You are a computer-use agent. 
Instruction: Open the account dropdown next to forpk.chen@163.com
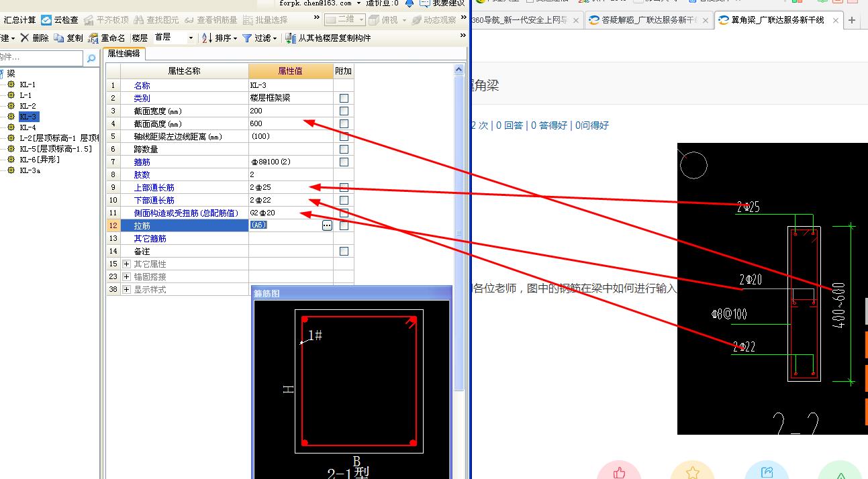[x=358, y=3]
